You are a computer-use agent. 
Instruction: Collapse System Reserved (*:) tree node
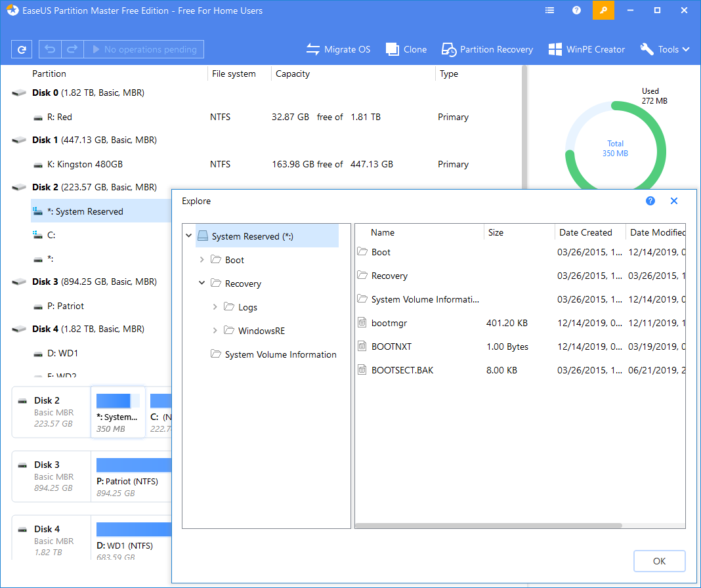(188, 235)
